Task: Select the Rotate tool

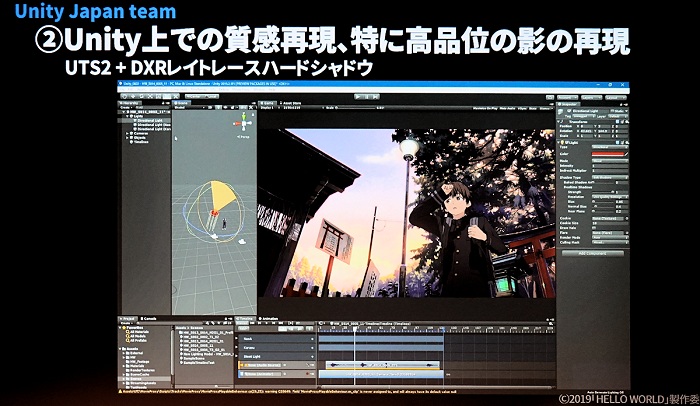Action: [142, 96]
